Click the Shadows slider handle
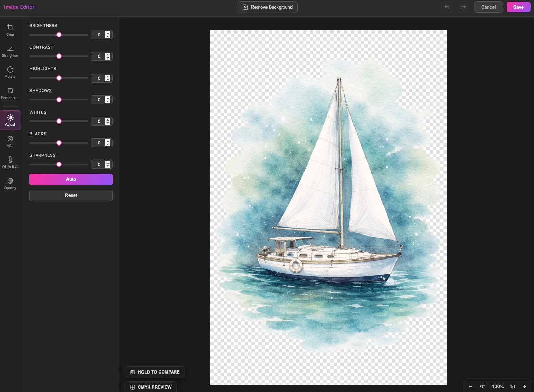Screen dimensions: 534x392 [59, 100]
